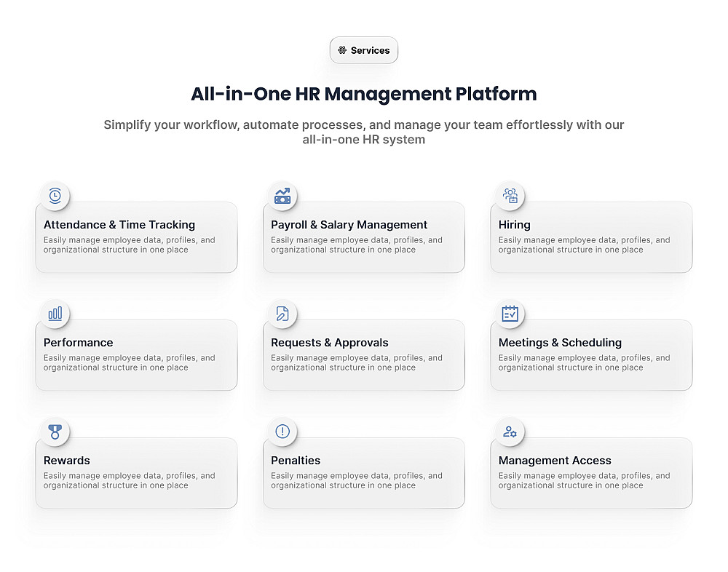Click description text under Rewards
Viewport: 728px width, 572px height.
click(x=130, y=480)
